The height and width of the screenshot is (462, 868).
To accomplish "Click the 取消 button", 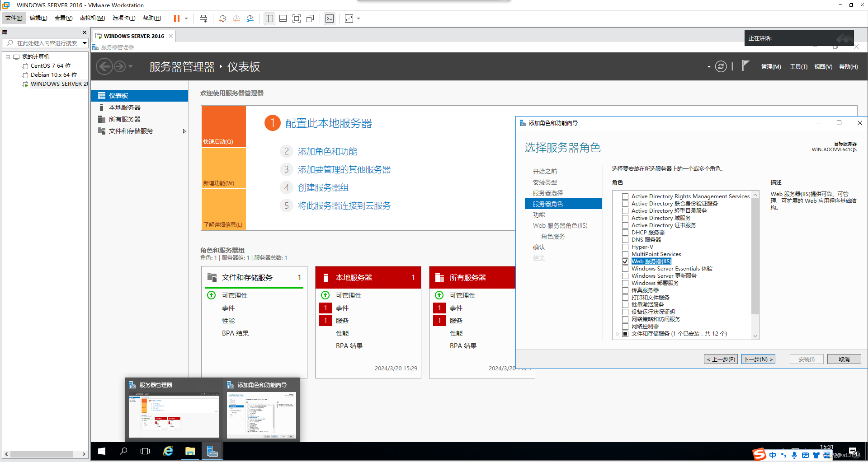I will tap(844, 359).
